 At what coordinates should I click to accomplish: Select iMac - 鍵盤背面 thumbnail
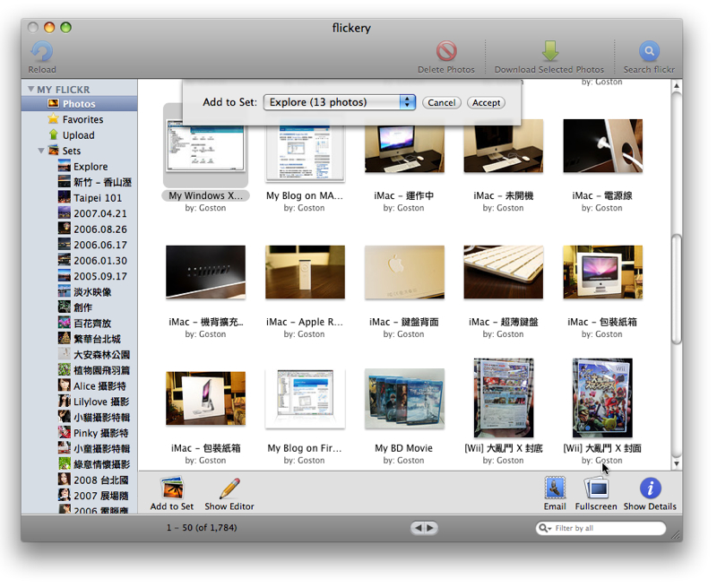coord(404,272)
